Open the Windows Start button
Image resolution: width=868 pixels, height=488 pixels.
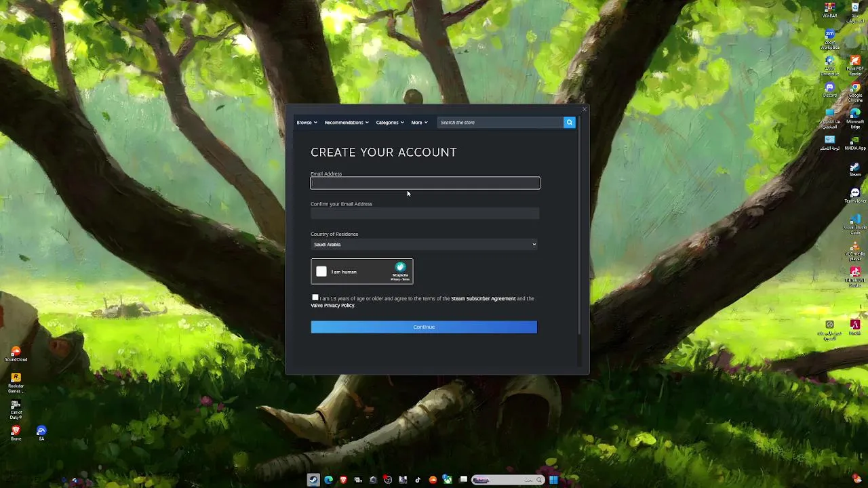pos(553,480)
